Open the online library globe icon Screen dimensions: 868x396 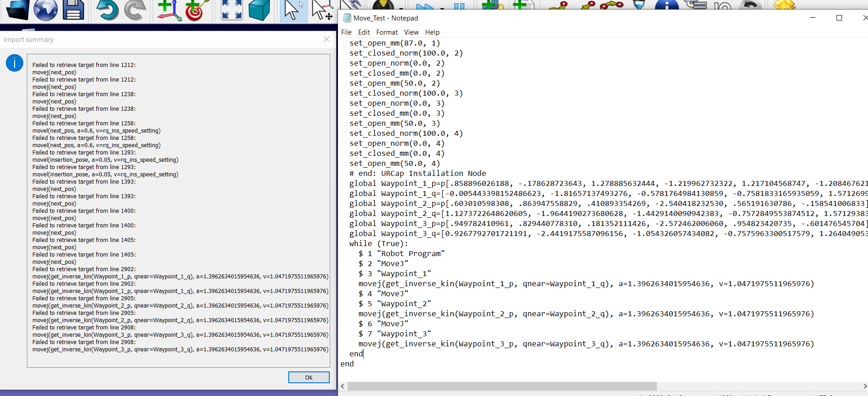(x=46, y=10)
